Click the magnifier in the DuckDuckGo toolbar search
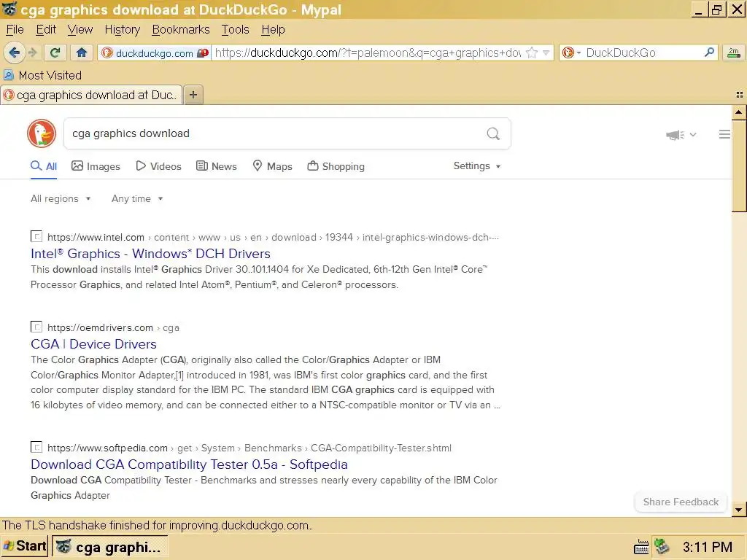 click(709, 52)
